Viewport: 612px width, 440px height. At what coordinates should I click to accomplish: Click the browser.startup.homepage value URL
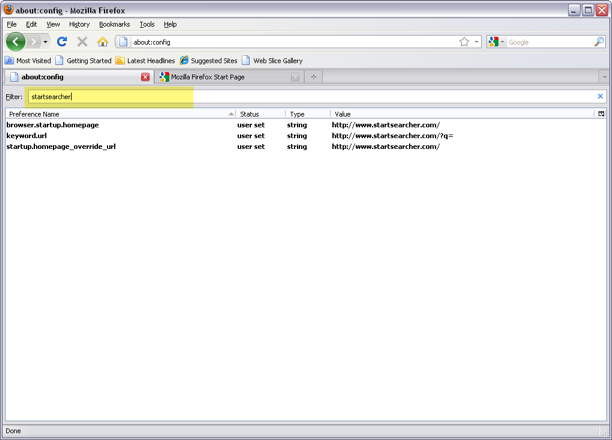coord(386,125)
